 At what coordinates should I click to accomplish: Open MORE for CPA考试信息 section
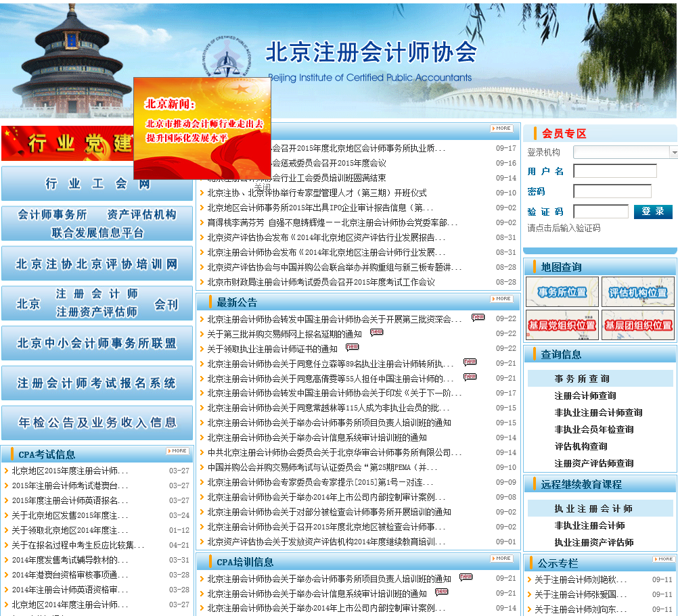(x=177, y=450)
